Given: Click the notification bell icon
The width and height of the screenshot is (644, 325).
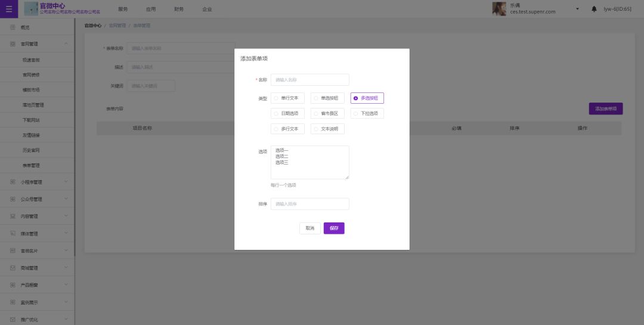Looking at the screenshot, I should 594,9.
